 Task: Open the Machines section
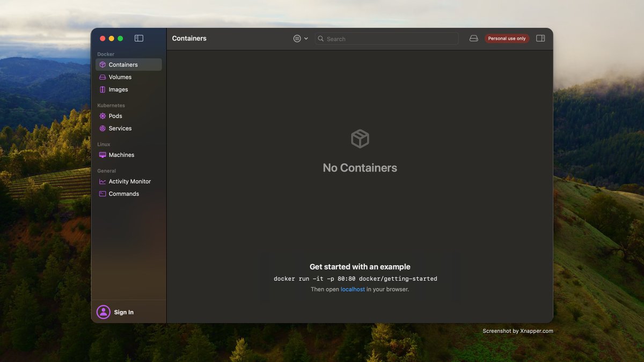click(129, 155)
